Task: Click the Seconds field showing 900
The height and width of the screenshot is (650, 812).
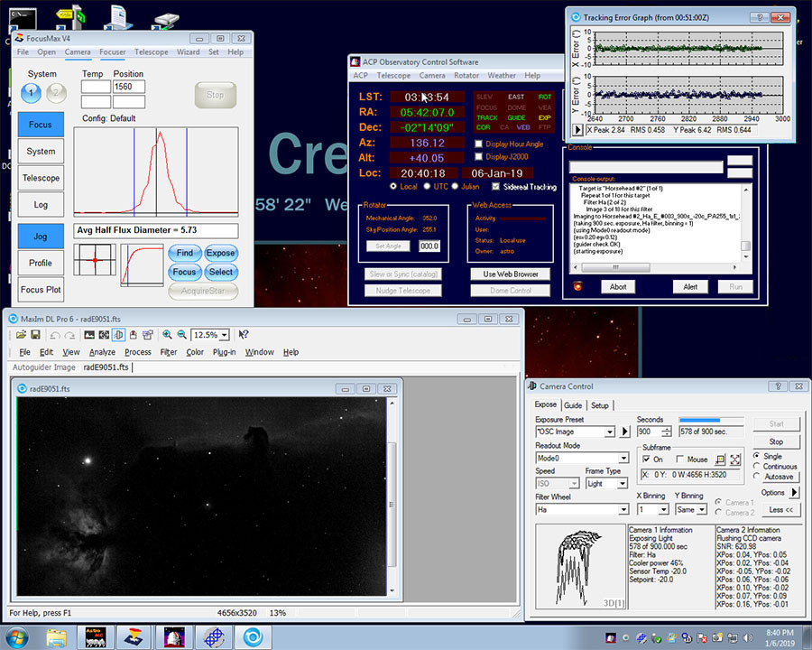Action: point(650,432)
